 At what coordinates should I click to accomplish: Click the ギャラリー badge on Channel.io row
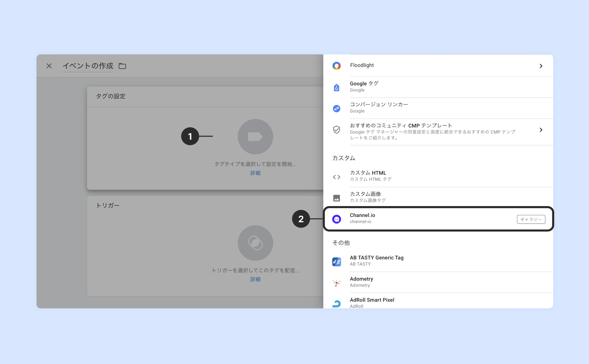point(531,220)
